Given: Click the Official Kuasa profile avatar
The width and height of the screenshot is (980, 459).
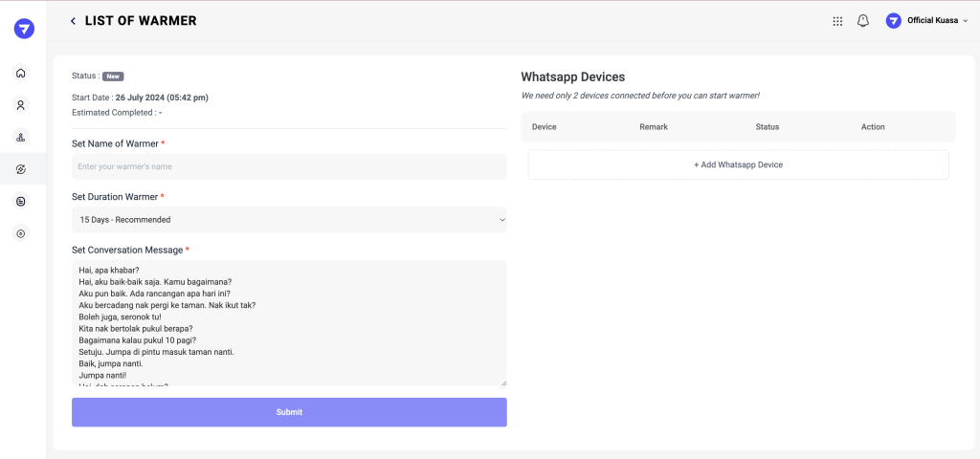Looking at the screenshot, I should tap(893, 21).
